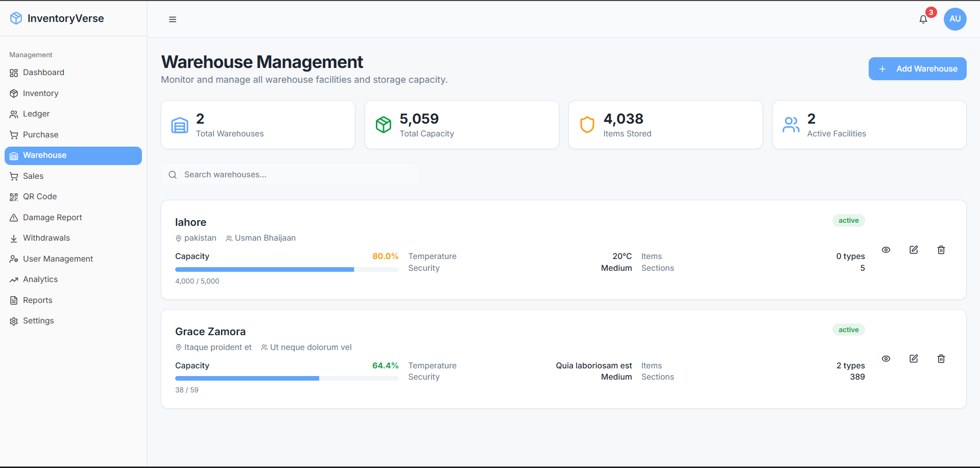
Task: Click inside the warehouse search field
Action: (289, 174)
